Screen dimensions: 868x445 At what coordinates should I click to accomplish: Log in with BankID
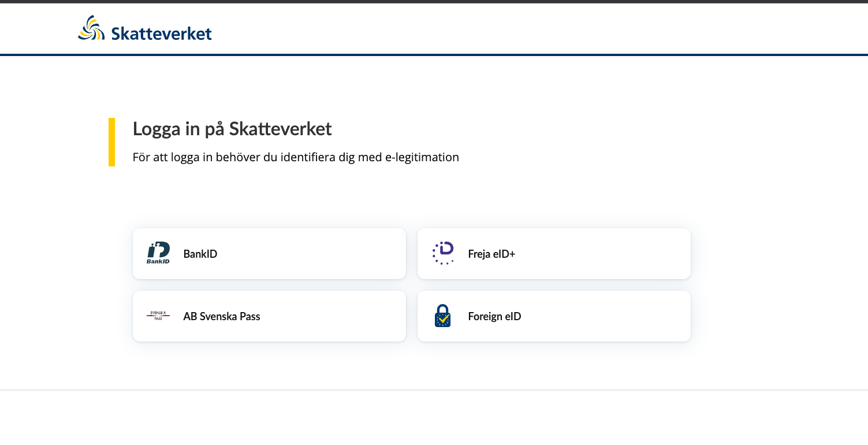point(269,254)
